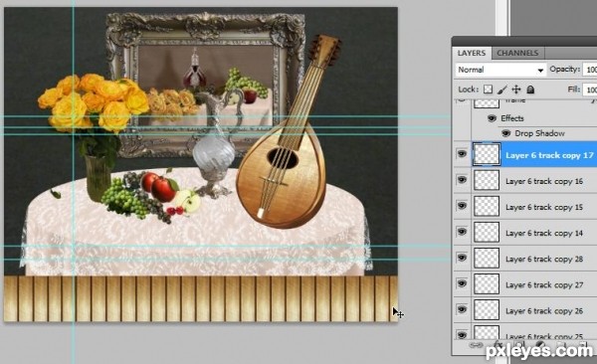Lock all padlock icon
Viewport: 597px width, 364px height.
click(x=530, y=90)
